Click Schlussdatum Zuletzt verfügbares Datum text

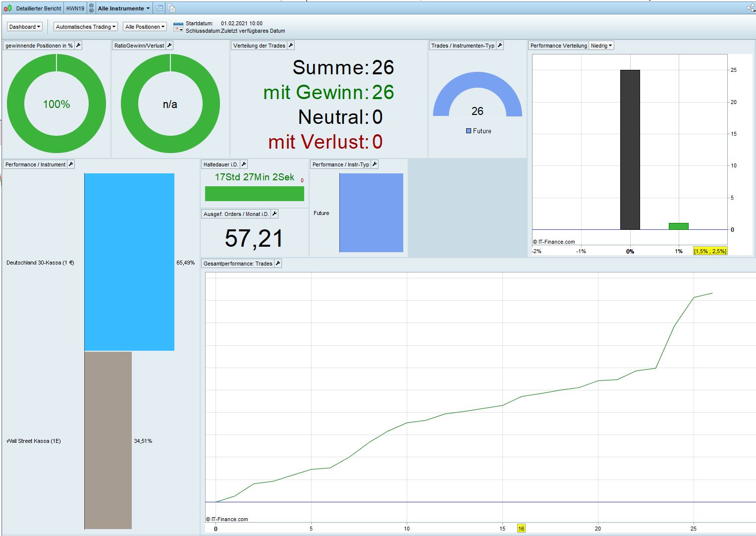[235, 31]
